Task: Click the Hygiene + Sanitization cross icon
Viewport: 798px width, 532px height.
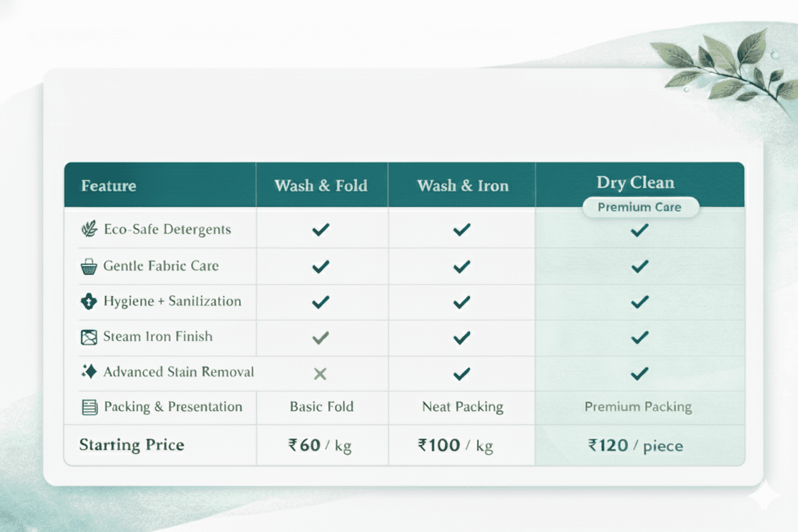Action: pyautogui.click(x=89, y=301)
